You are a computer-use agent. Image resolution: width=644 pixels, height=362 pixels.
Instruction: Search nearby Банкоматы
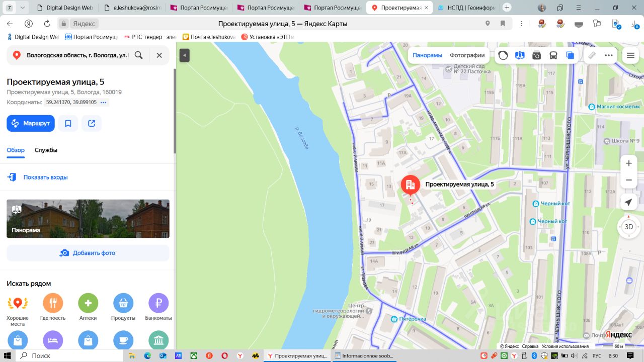click(x=158, y=308)
